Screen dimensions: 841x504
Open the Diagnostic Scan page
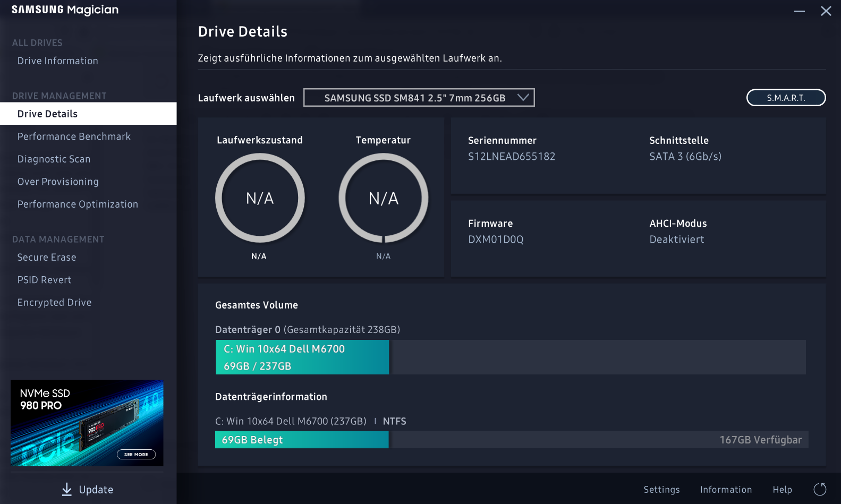54,159
